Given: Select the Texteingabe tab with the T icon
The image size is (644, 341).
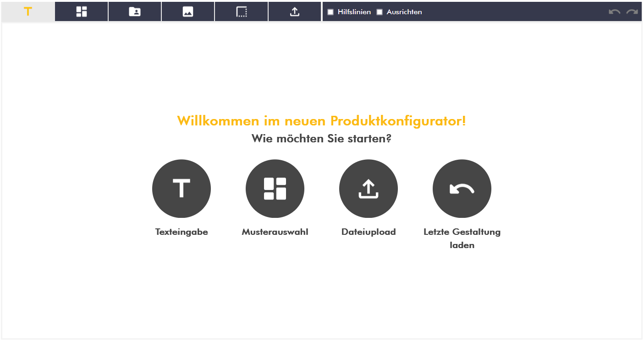Looking at the screenshot, I should click(28, 11).
